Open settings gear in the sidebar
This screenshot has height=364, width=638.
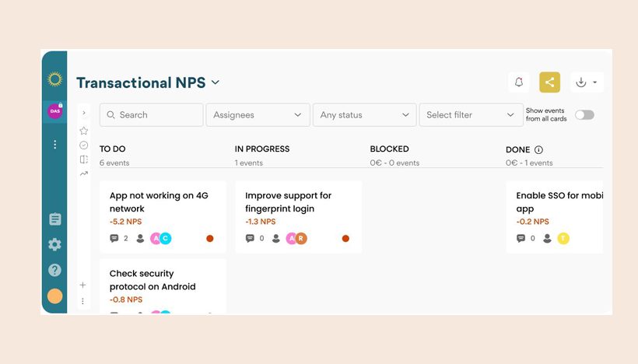pyautogui.click(x=55, y=244)
